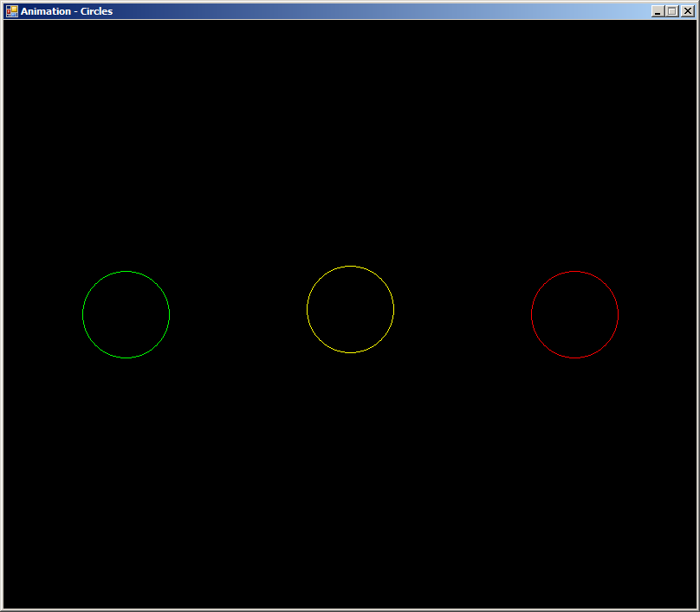
Task: Click the "Animation - Circles" title text
Action: pos(67,11)
